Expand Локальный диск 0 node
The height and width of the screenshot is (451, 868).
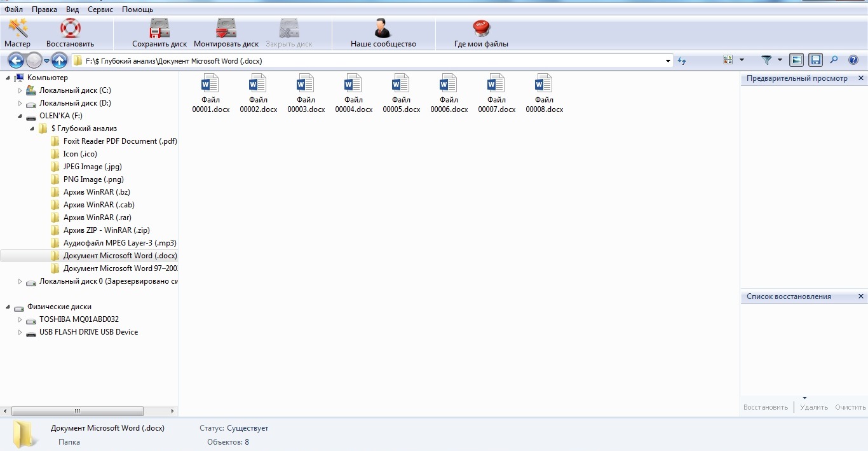point(20,281)
